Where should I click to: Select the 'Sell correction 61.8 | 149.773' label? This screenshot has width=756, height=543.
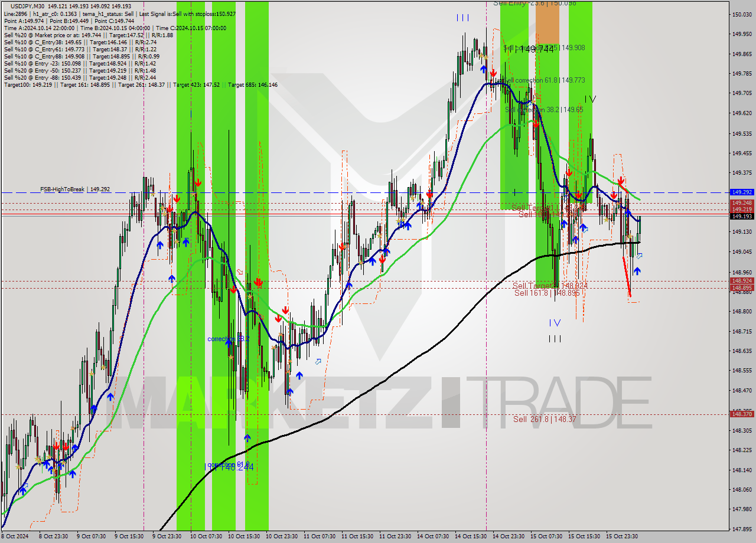click(x=544, y=80)
